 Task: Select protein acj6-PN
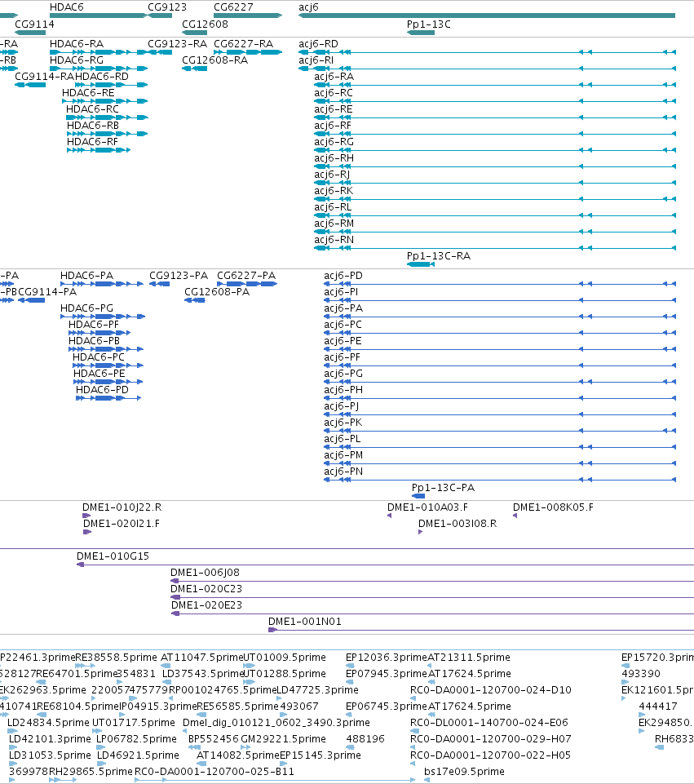point(343,471)
